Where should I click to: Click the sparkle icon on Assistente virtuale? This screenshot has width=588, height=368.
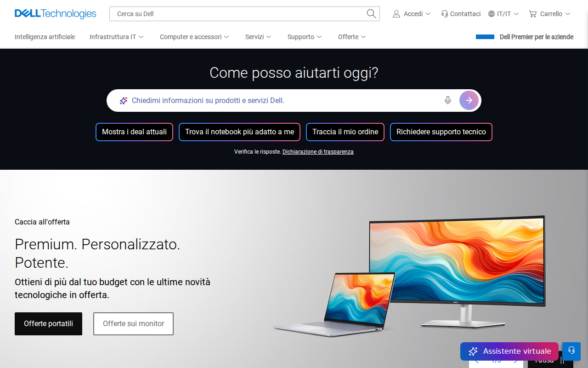coord(473,351)
